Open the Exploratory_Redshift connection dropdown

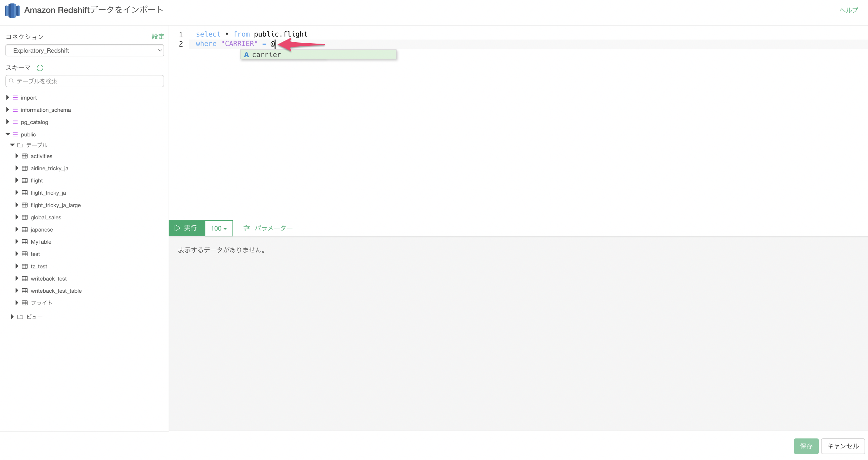[84, 51]
